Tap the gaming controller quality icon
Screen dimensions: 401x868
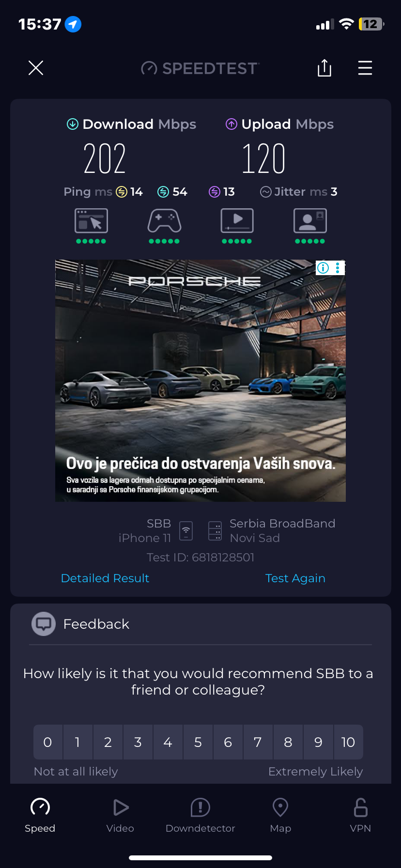tap(164, 221)
